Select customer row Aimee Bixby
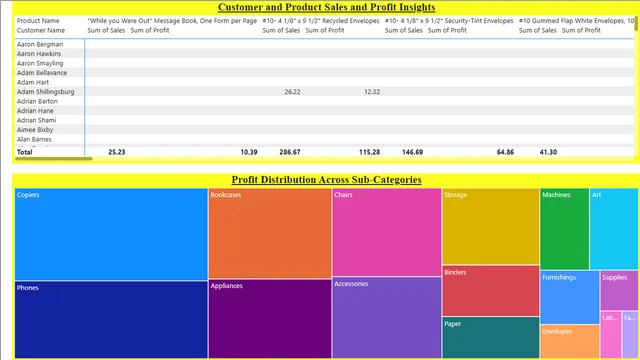Screen dimensions: 640x360 [x=35, y=130]
